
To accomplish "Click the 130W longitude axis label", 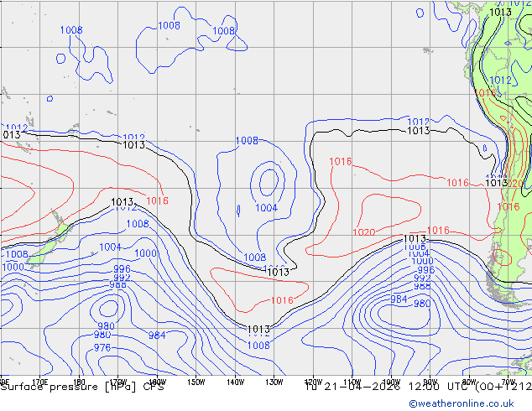I will point(274,382).
